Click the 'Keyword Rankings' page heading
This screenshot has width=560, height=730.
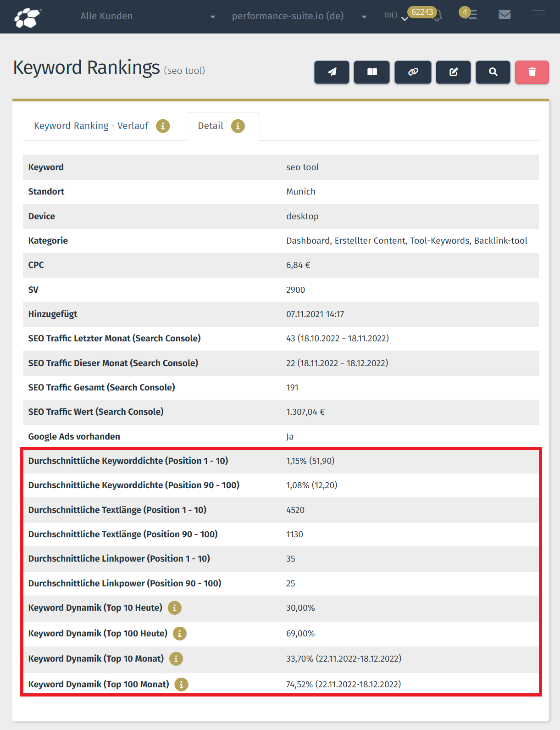[86, 67]
